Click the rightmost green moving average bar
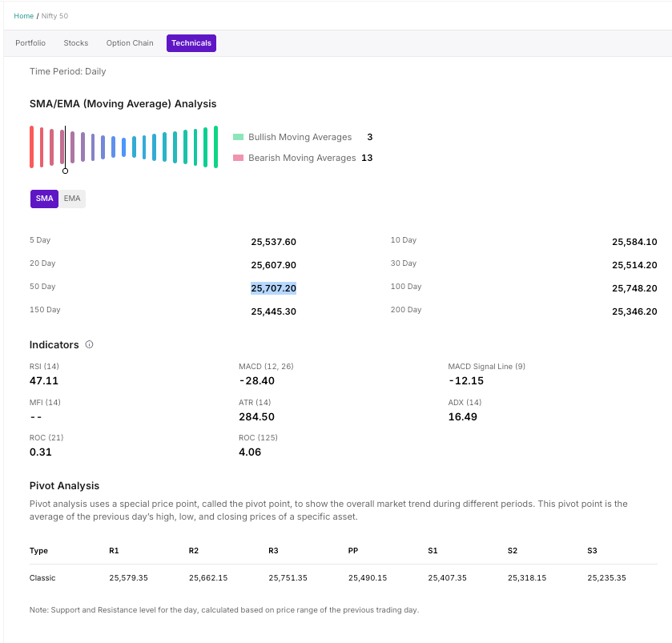 tap(215, 147)
